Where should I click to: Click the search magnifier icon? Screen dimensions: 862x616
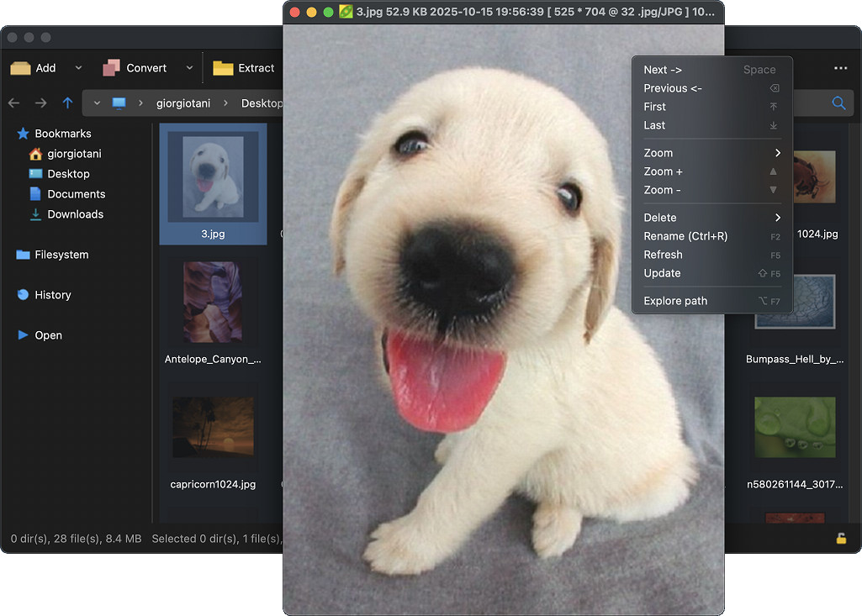(838, 103)
